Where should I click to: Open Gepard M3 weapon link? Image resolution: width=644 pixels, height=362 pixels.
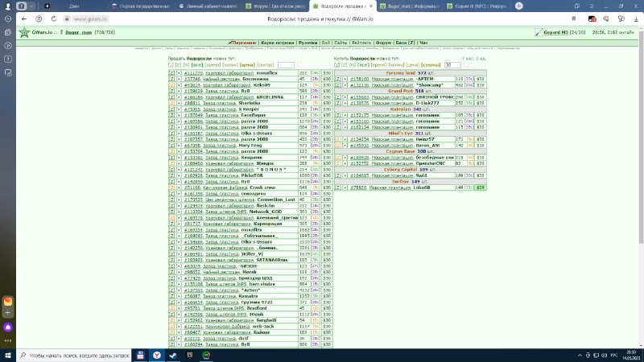(x=555, y=32)
